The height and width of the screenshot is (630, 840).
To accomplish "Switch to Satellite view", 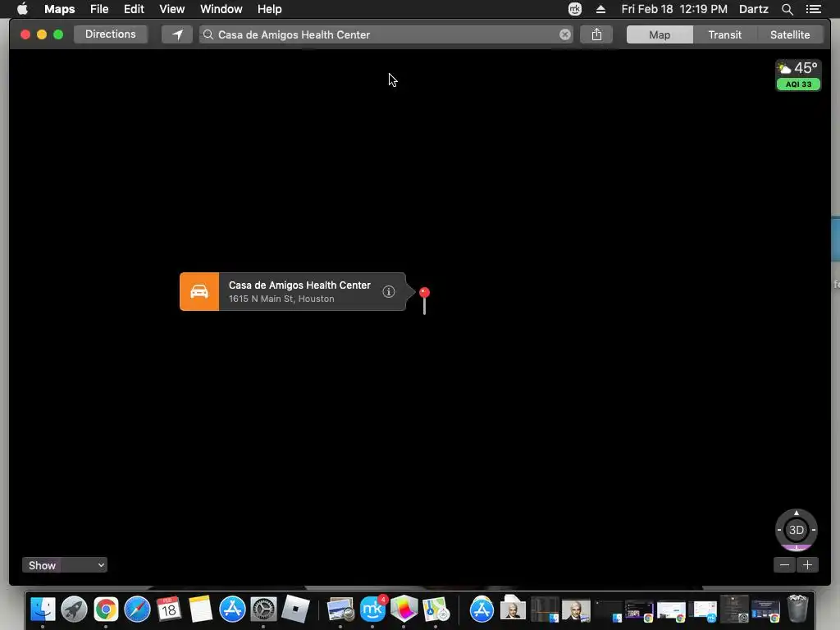I will [x=790, y=34].
